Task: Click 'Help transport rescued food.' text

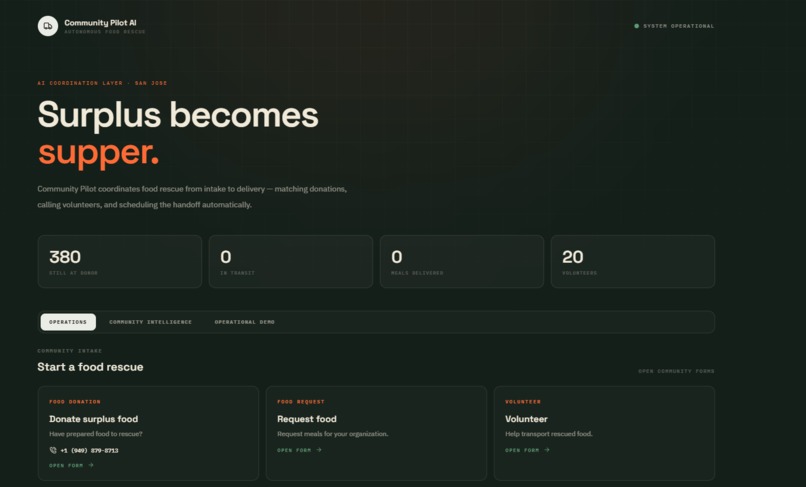Action: point(548,434)
